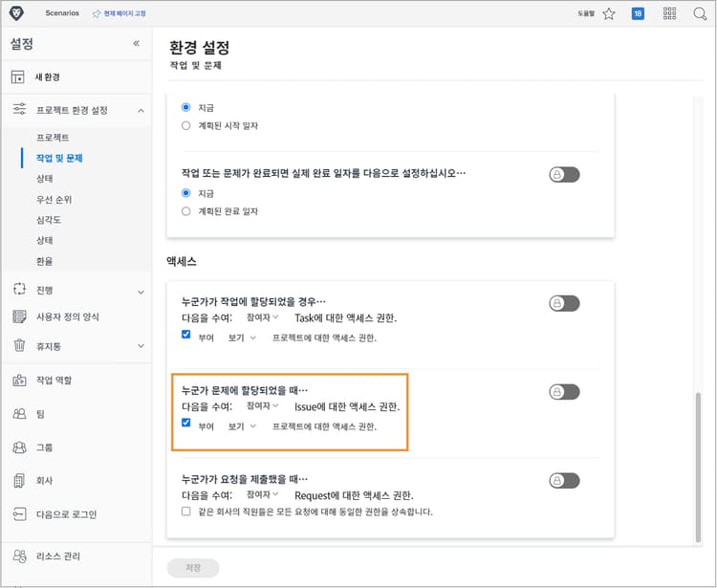This screenshot has width=717, height=588.
Task: Toggle lock switch for task assignment access
Action: (x=564, y=303)
